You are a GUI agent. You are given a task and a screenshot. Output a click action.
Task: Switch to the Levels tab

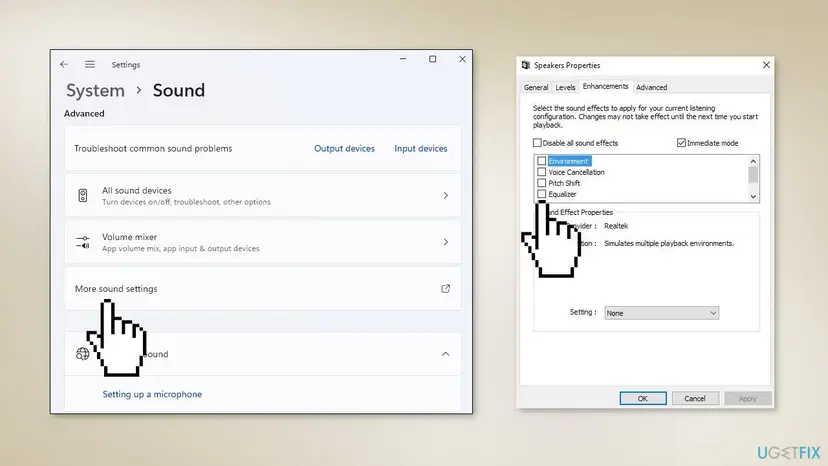565,87
